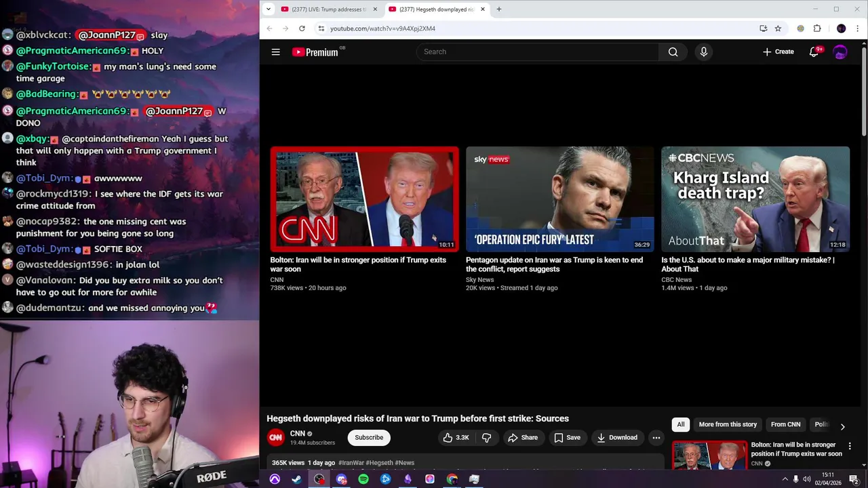Go back in Chrome navigation
Viewport: 868px width, 488px height.
[x=269, y=28]
